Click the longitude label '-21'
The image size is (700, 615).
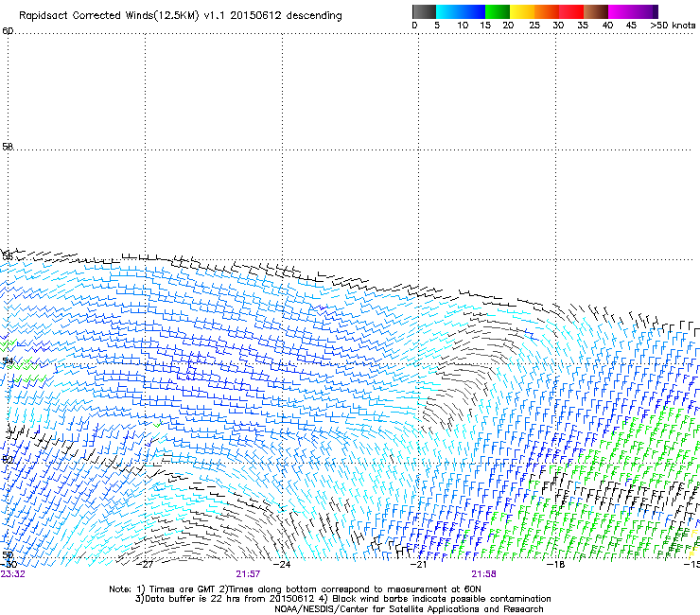click(419, 565)
